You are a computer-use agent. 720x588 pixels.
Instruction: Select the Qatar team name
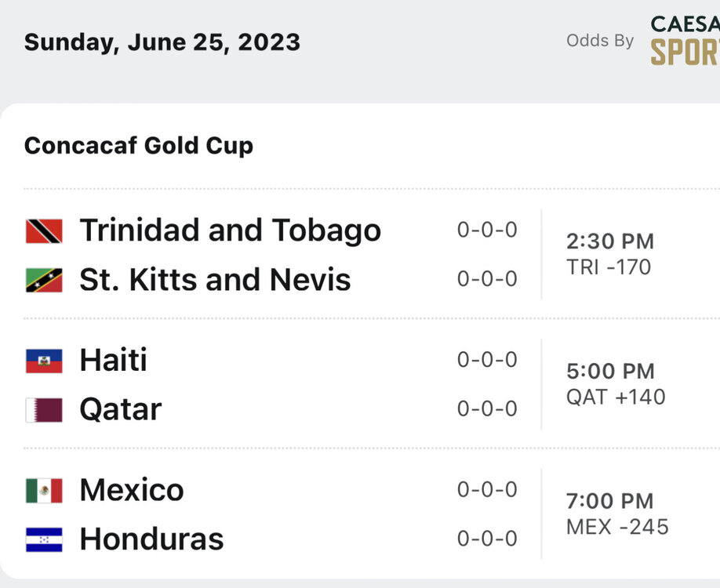(120, 410)
